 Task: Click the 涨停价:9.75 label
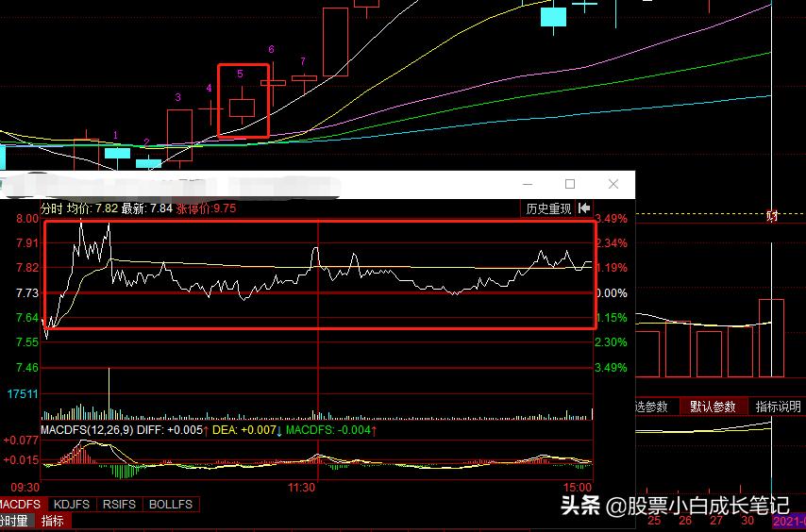pyautogui.click(x=206, y=208)
